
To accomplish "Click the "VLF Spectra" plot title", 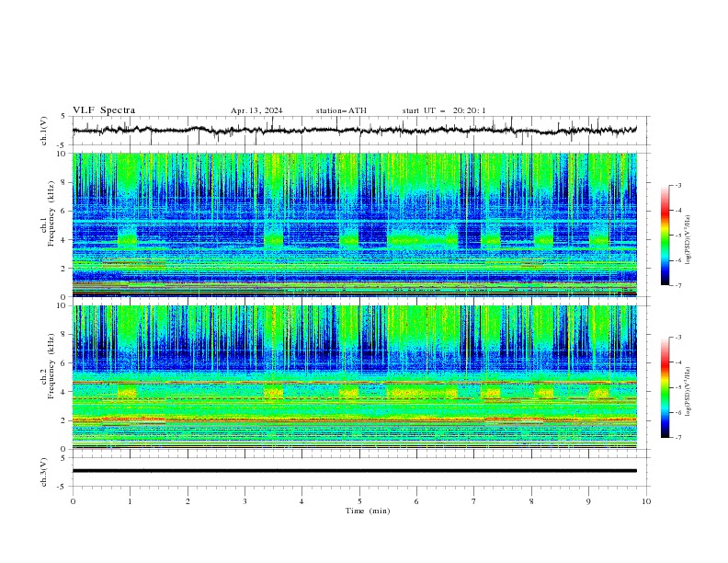I will pos(104,110).
